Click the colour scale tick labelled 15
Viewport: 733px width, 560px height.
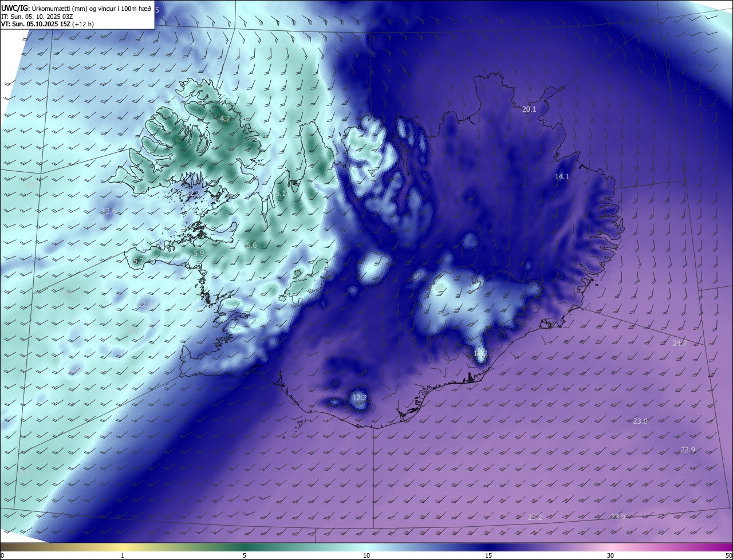point(488,555)
